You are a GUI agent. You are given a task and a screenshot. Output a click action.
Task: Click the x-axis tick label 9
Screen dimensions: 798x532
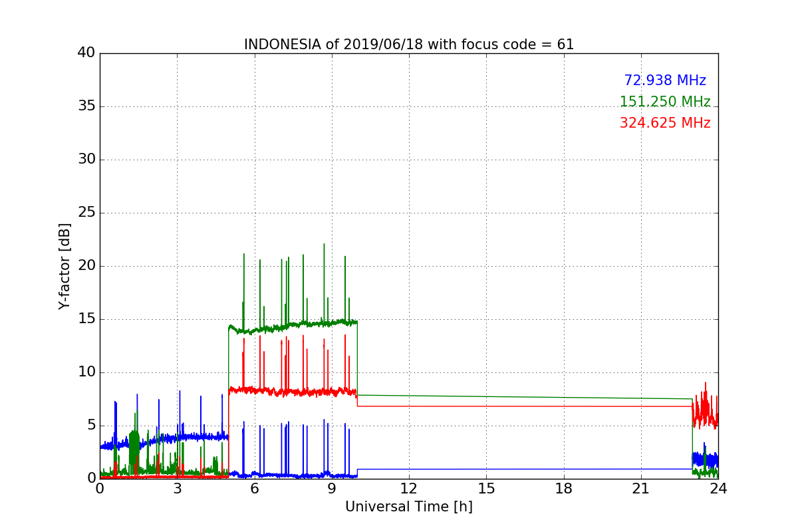332,489
